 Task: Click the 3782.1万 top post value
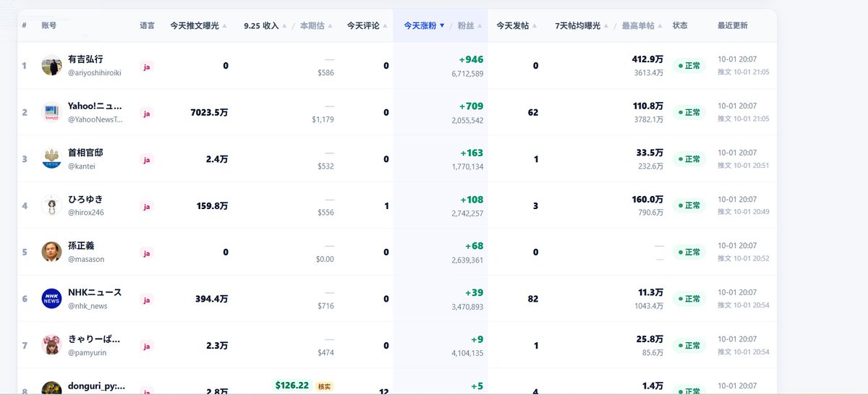649,119
